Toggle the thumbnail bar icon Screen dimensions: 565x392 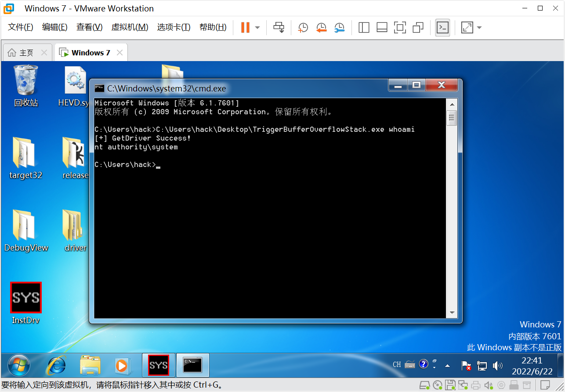(x=382, y=28)
